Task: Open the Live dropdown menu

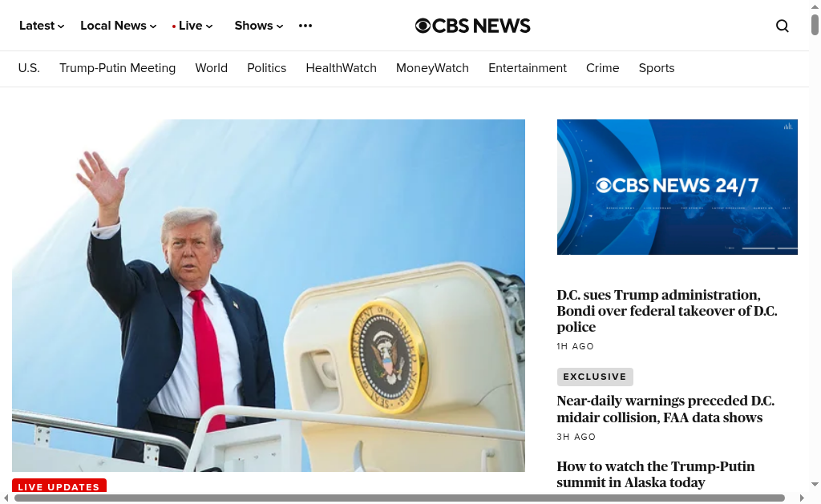Action: tap(192, 26)
